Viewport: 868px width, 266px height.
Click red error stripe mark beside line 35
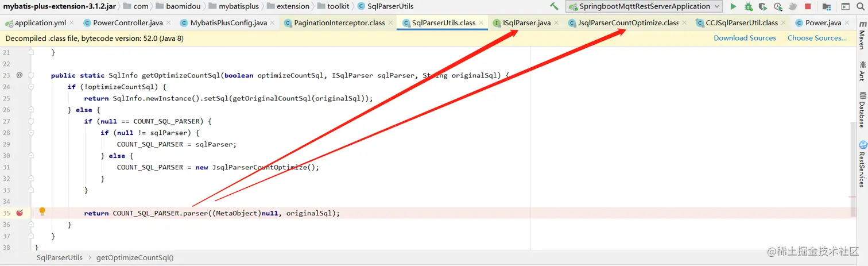tap(852, 197)
